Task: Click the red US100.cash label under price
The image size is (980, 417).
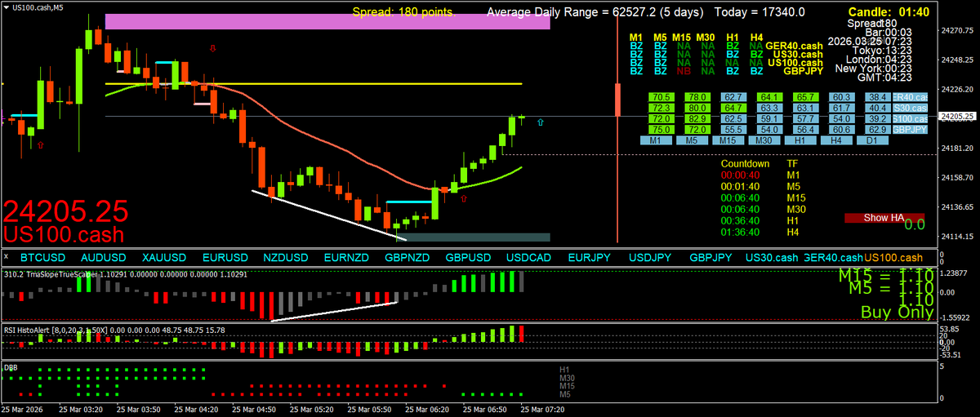Action: tap(65, 234)
